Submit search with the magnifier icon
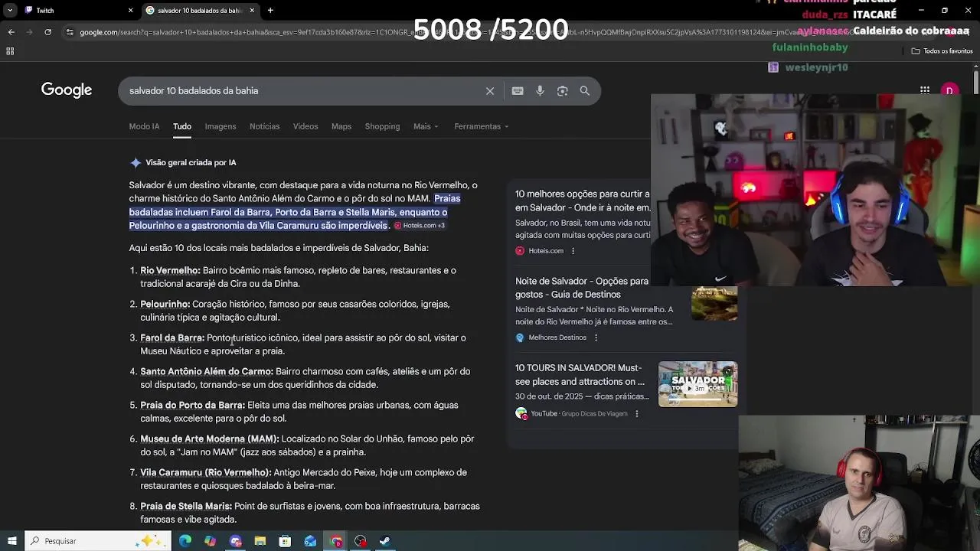The width and height of the screenshot is (980, 551). tap(585, 91)
